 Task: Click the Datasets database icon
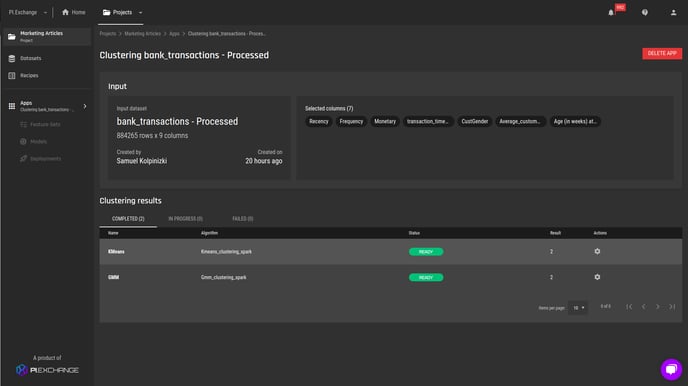pyautogui.click(x=12, y=58)
